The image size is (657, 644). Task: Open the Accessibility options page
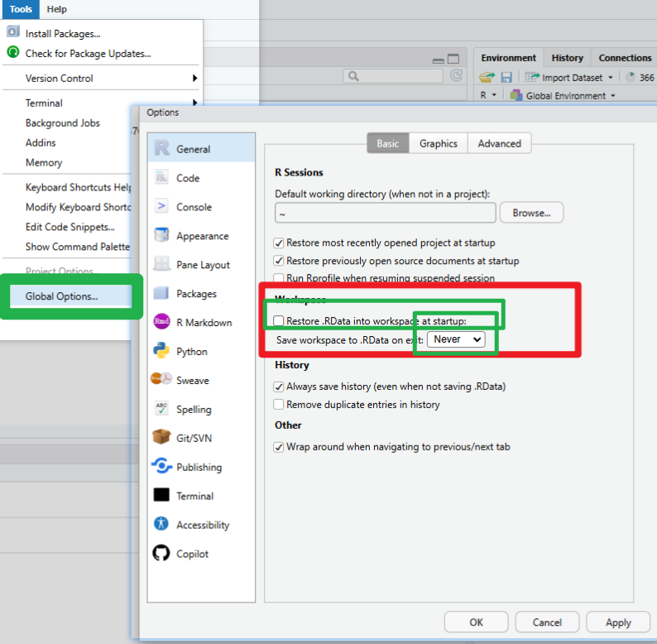pos(202,525)
